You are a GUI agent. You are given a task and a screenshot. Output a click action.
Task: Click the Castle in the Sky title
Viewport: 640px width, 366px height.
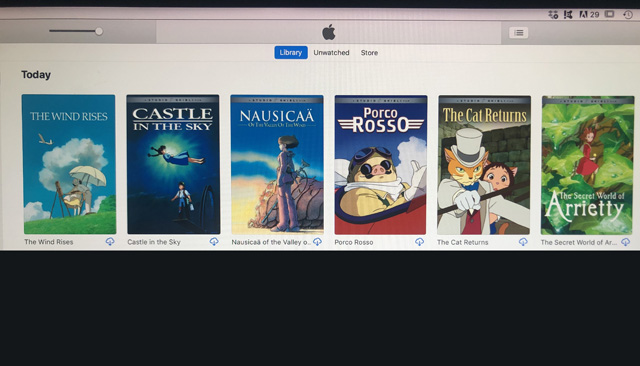[x=154, y=242]
